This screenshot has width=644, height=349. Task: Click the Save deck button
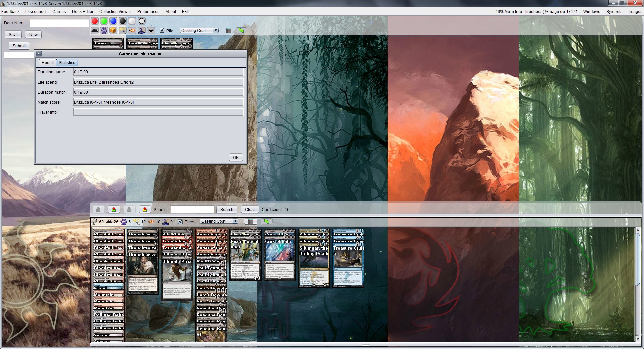[13, 34]
